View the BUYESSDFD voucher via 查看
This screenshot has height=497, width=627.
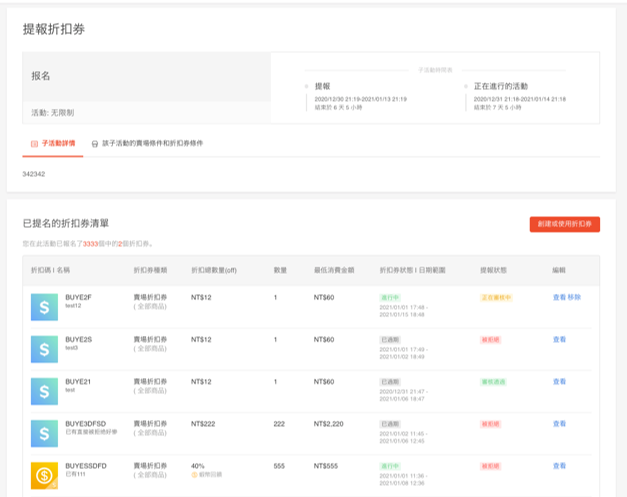559,465
